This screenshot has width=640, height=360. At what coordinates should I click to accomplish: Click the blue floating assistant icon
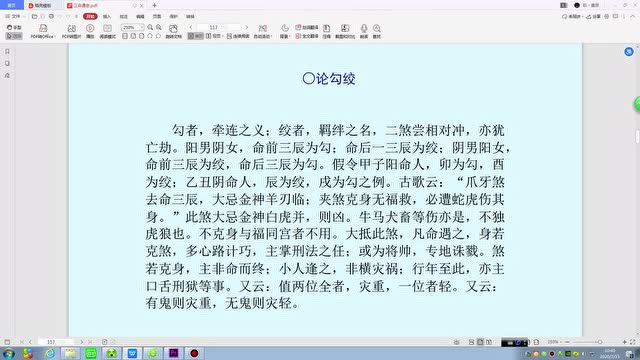tap(629, 51)
